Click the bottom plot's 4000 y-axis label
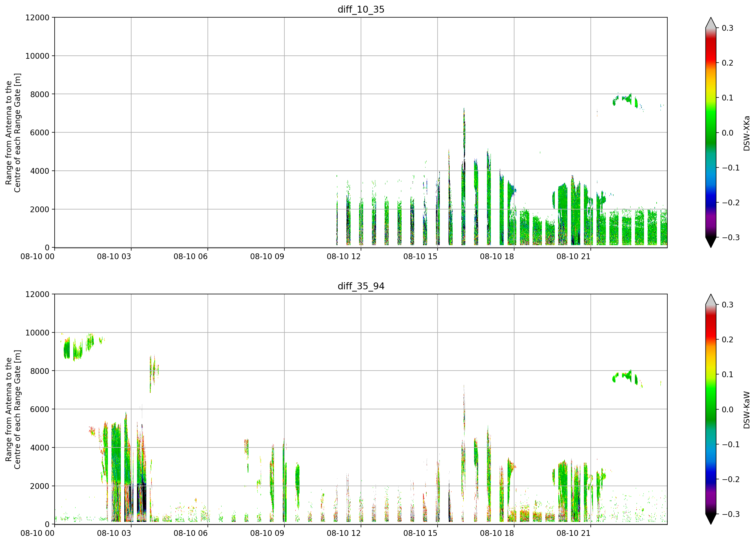756x543 pixels. [x=40, y=448]
